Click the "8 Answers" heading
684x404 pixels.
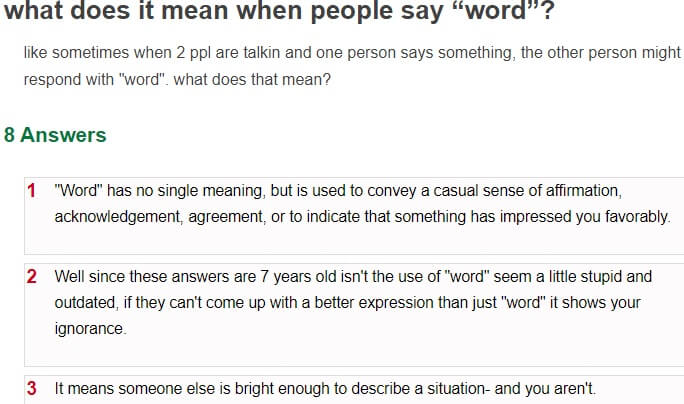55,135
